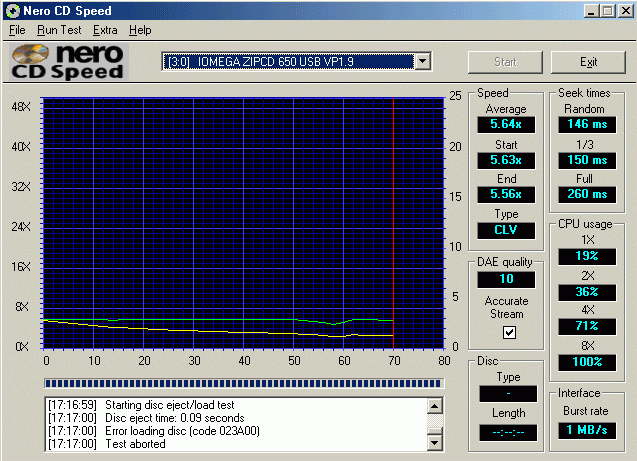Close the Nero CD Speed window
The width and height of the screenshot is (637, 461).
626,11
